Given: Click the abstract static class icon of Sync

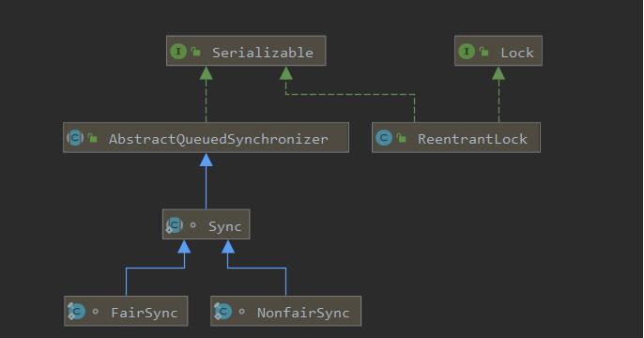Looking at the screenshot, I should (x=175, y=225).
